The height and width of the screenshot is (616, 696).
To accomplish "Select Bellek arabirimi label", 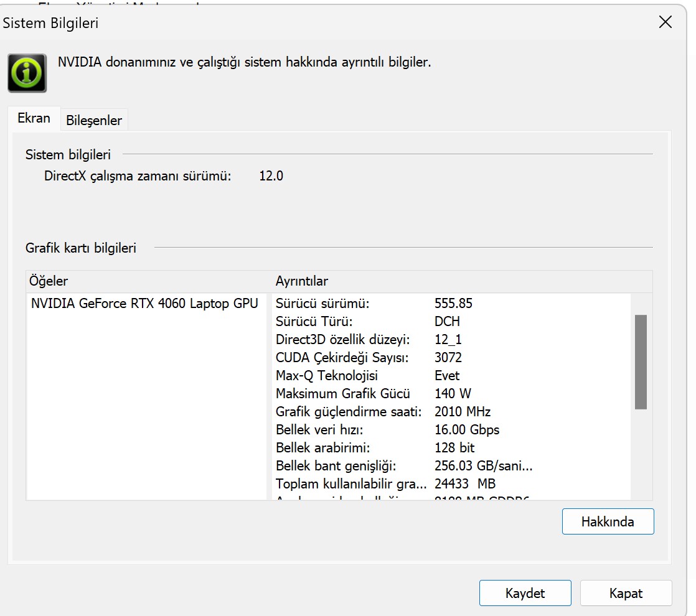I will pos(322,448).
